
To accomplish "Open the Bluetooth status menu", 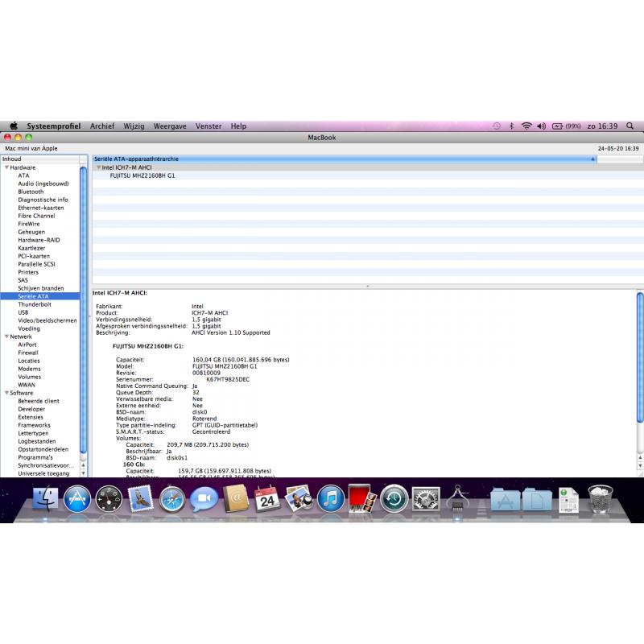I will (511, 126).
